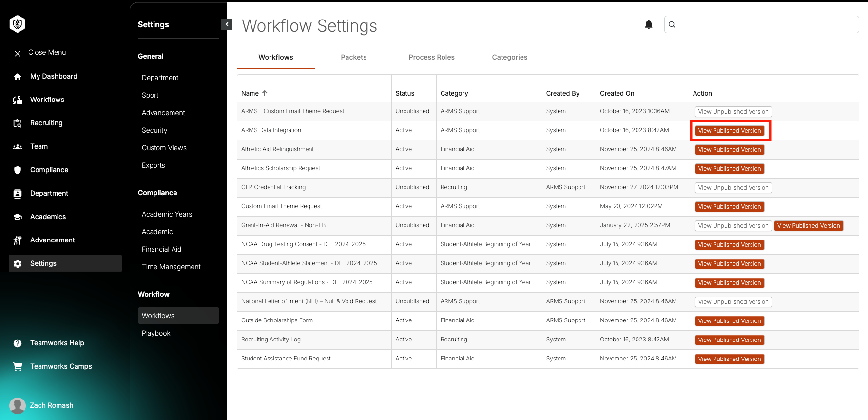The width and height of the screenshot is (868, 420).
Task: Open Custom Views settings
Action: point(164,148)
